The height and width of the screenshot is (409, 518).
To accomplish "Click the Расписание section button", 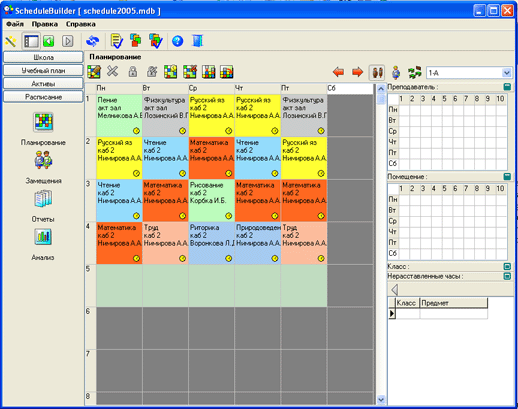I will (x=43, y=97).
